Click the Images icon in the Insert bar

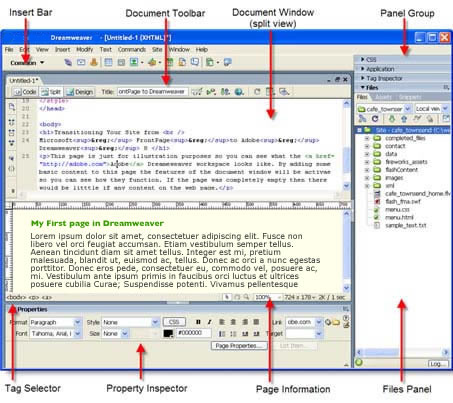click(x=134, y=62)
